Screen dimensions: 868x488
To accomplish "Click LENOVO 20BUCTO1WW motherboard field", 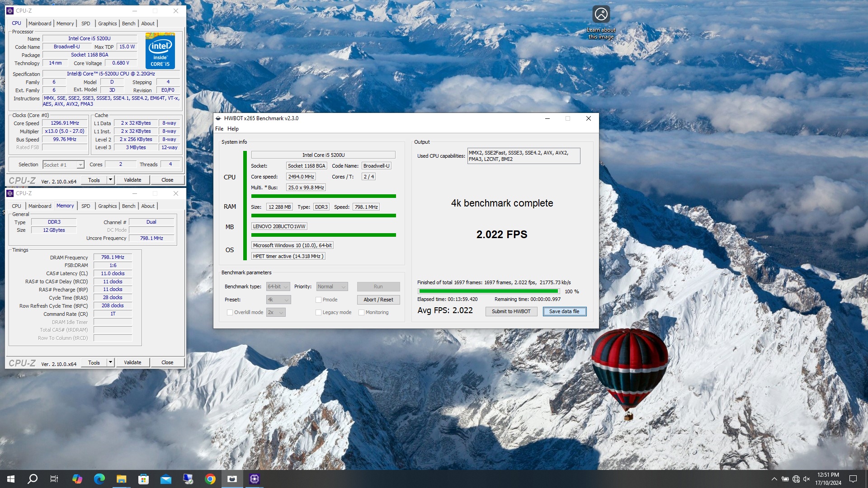I will pyautogui.click(x=279, y=226).
